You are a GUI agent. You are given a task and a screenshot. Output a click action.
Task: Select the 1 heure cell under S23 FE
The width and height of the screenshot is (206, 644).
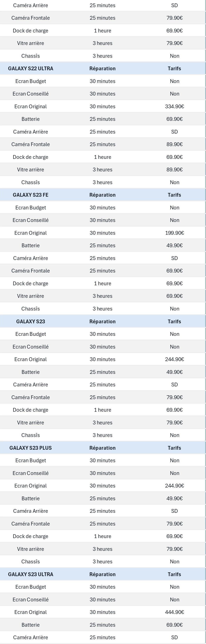point(102,283)
